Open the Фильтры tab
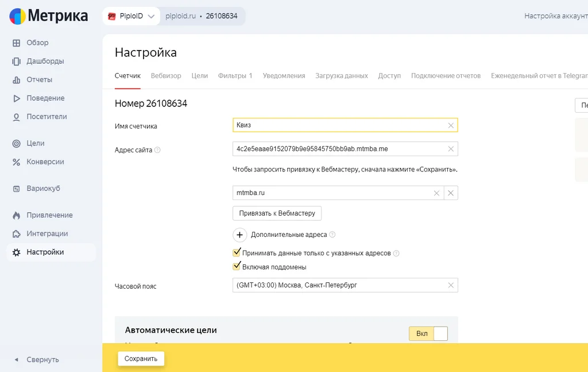 [x=235, y=76]
